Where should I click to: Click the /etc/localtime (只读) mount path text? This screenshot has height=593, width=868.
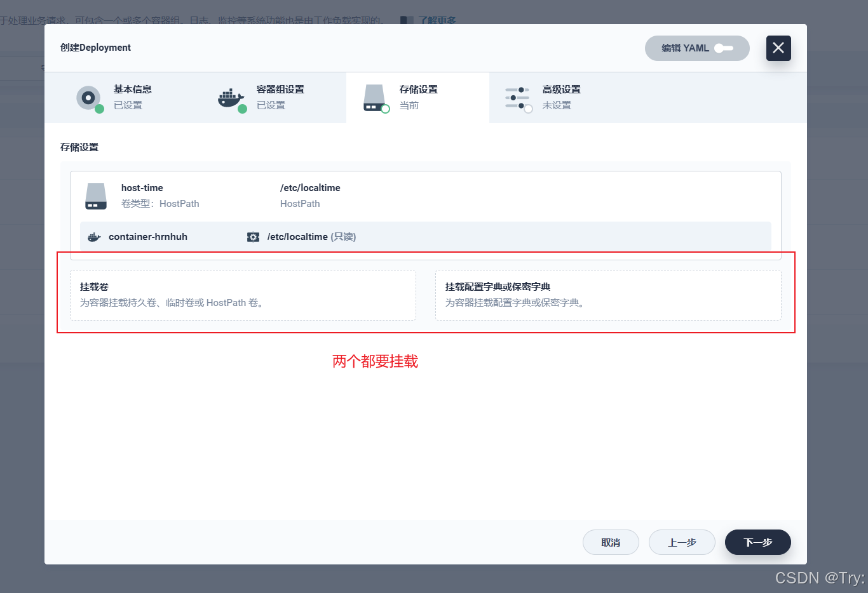click(x=311, y=236)
